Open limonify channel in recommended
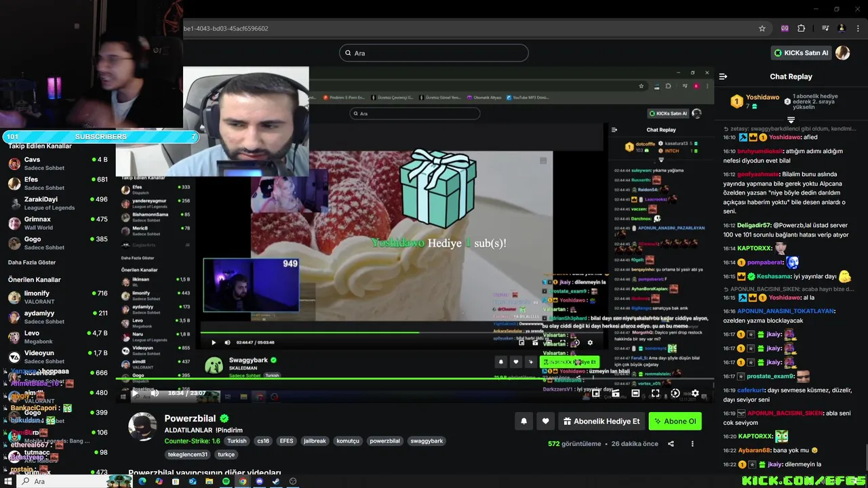This screenshot has height=488, width=868. pyautogui.click(x=58, y=297)
